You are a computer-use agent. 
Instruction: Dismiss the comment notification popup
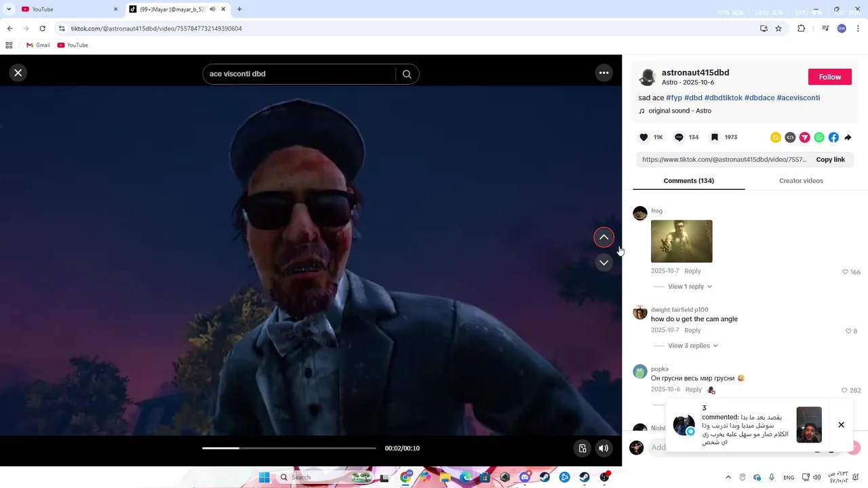point(841,425)
